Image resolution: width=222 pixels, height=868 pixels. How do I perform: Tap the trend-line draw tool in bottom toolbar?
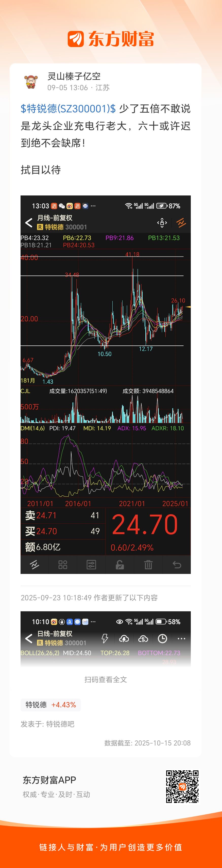[34, 565]
